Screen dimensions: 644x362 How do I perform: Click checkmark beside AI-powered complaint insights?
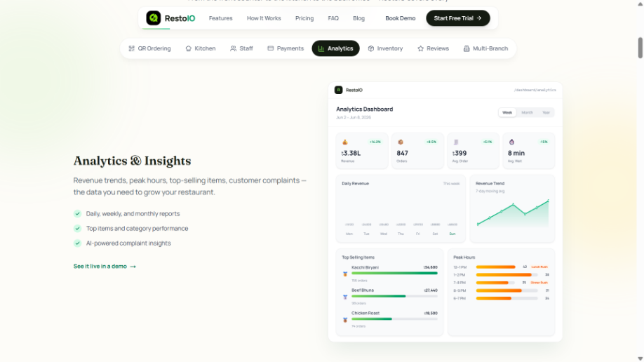(x=77, y=243)
